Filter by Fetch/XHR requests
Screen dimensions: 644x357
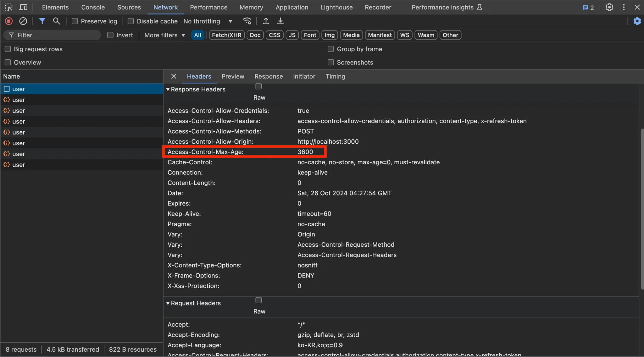226,35
